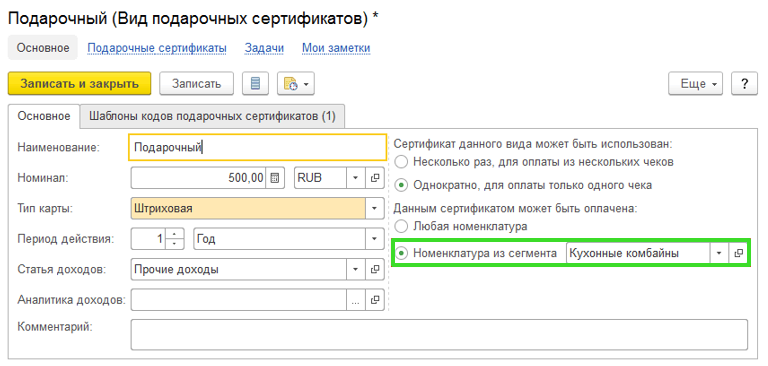Open help with the question mark button
This screenshot has width=768, height=366.
pos(744,84)
